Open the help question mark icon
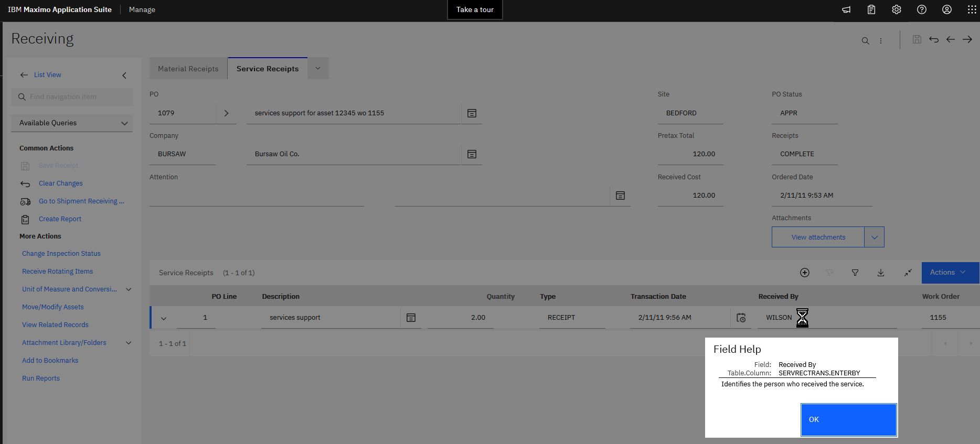Viewport: 980px width, 444px height. coord(922,9)
